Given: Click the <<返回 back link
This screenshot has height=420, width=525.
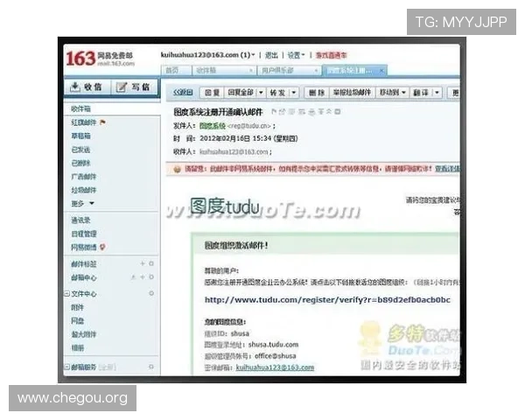Looking at the screenshot, I should point(183,93).
